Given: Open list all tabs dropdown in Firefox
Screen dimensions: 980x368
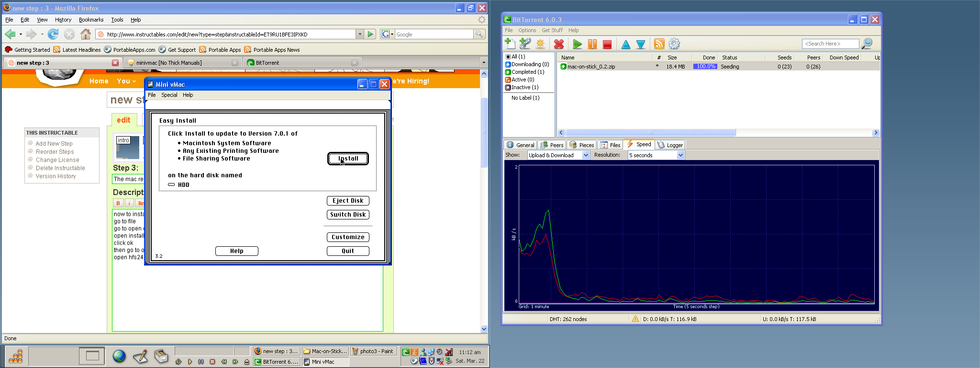Looking at the screenshot, I should point(483,62).
